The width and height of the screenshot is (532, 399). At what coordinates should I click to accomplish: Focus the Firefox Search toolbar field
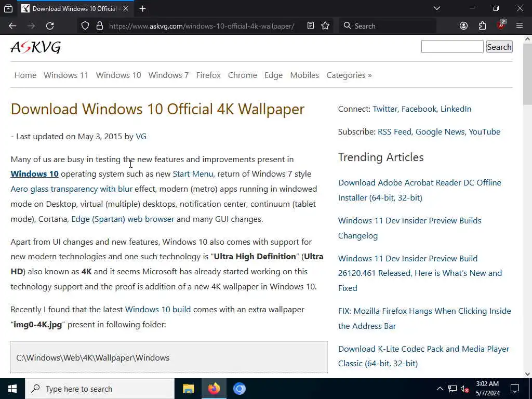tap(388, 26)
